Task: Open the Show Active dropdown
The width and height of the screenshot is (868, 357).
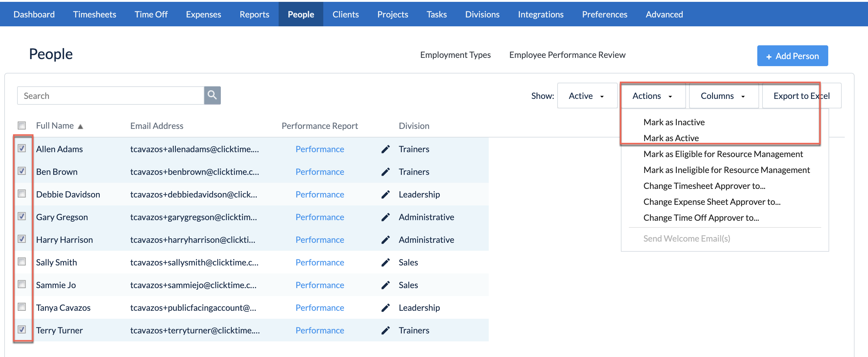Action: point(587,96)
